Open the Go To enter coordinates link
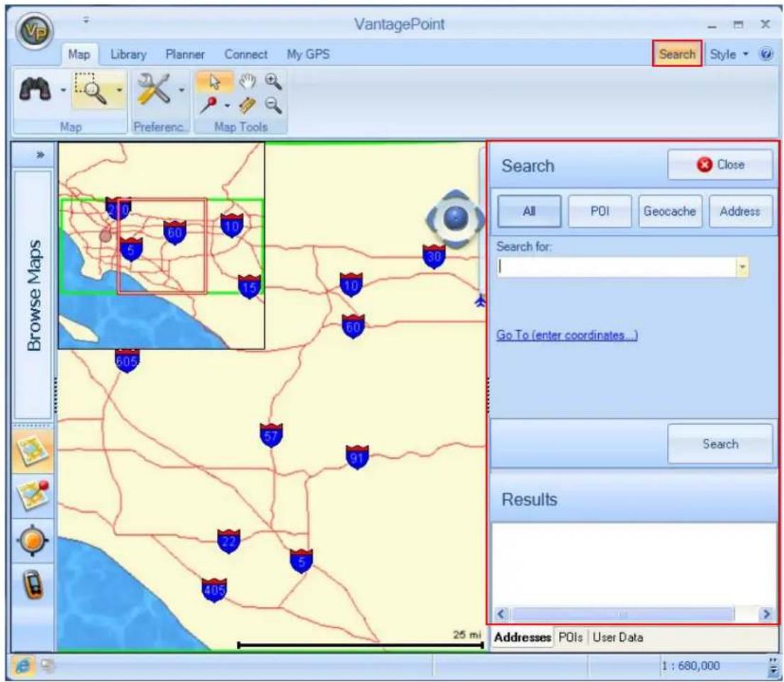 click(566, 335)
